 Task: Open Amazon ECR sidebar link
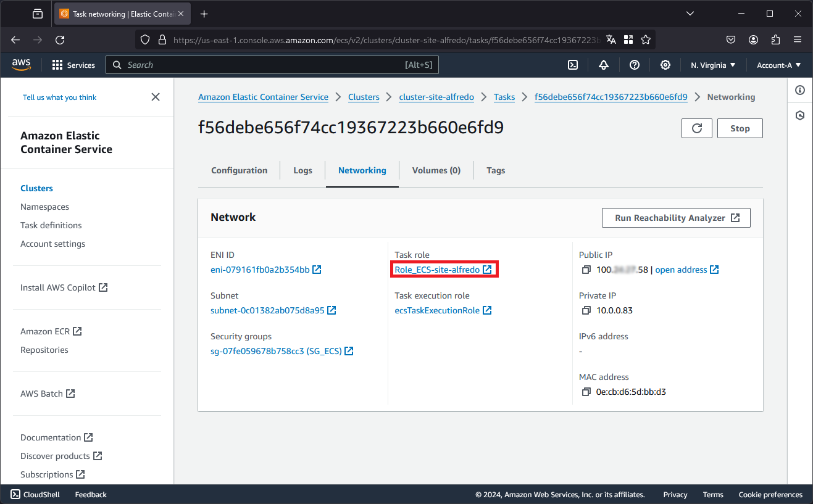click(x=51, y=331)
